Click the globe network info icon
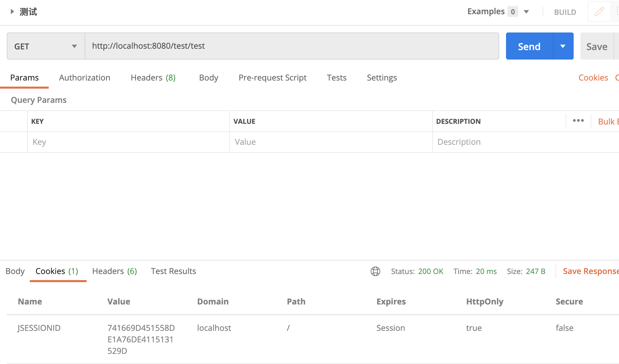 point(375,271)
